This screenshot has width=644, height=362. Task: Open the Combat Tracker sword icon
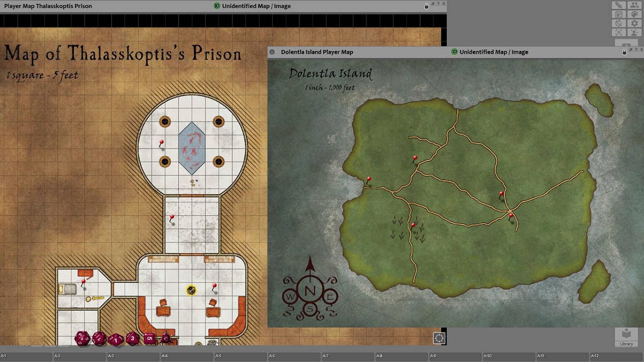[x=619, y=6]
